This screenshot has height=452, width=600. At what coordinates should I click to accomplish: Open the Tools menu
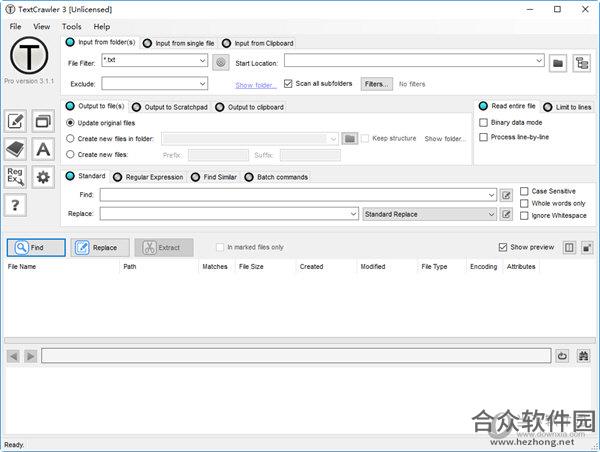click(72, 26)
